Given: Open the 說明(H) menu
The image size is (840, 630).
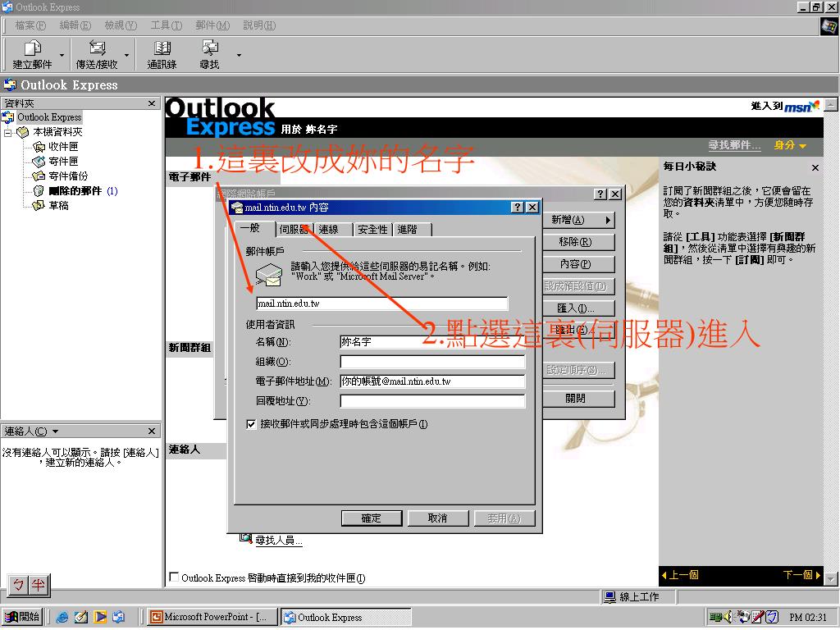Looking at the screenshot, I should point(259,25).
